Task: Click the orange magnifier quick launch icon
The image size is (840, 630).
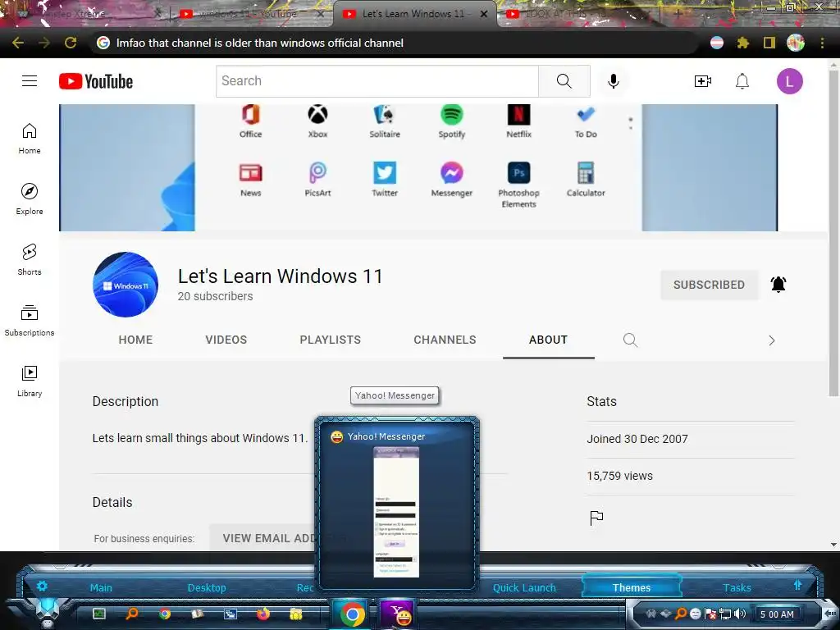Action: (x=132, y=614)
